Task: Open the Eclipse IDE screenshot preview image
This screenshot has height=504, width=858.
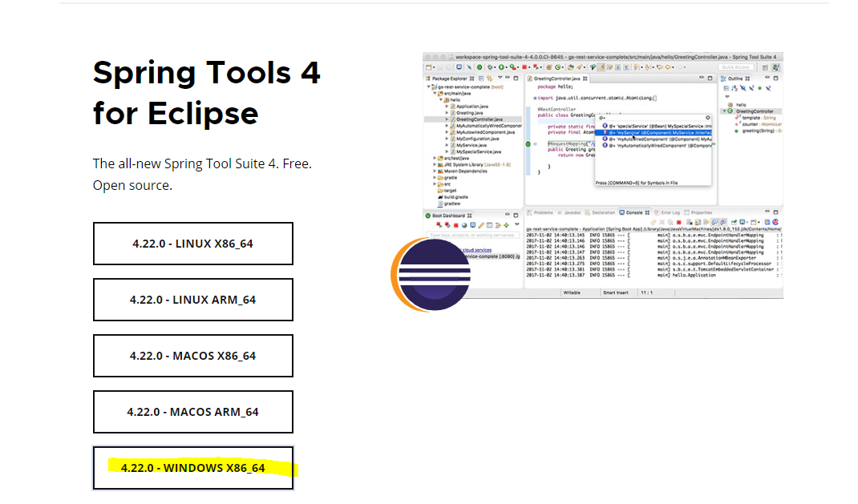Action: pyautogui.click(x=602, y=175)
